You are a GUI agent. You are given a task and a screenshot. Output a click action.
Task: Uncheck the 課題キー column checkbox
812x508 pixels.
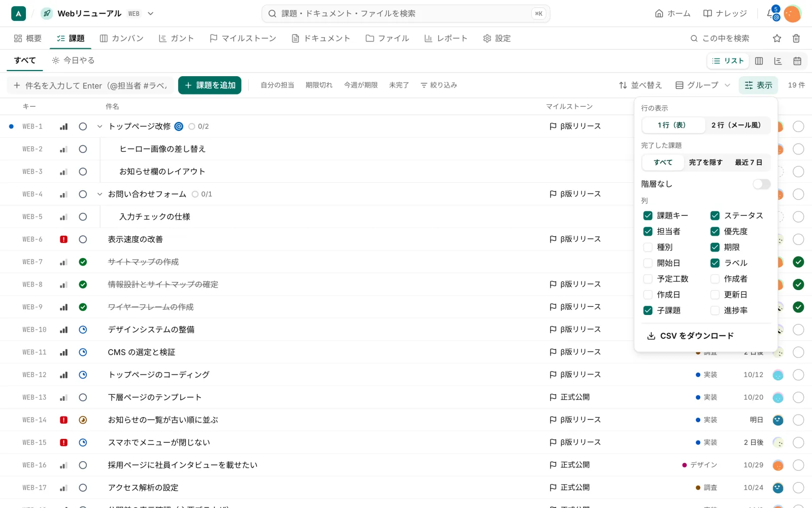648,216
